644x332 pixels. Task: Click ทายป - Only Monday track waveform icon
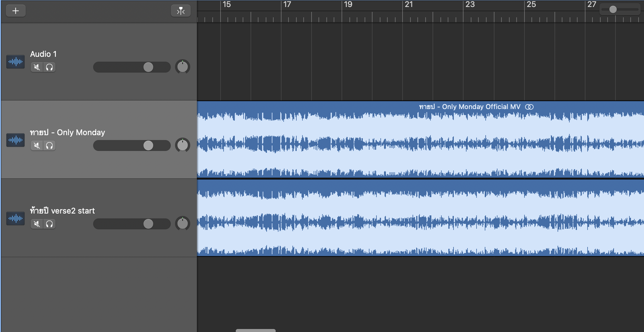(x=15, y=140)
